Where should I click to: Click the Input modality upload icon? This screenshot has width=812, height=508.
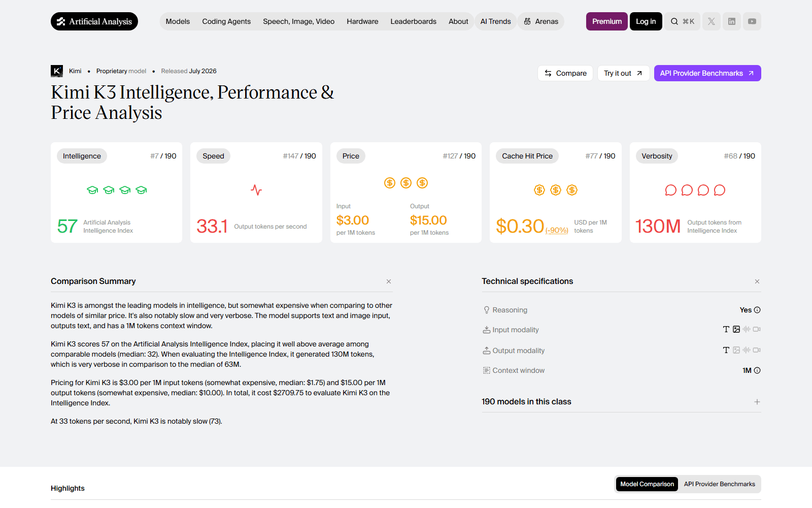coord(487,330)
